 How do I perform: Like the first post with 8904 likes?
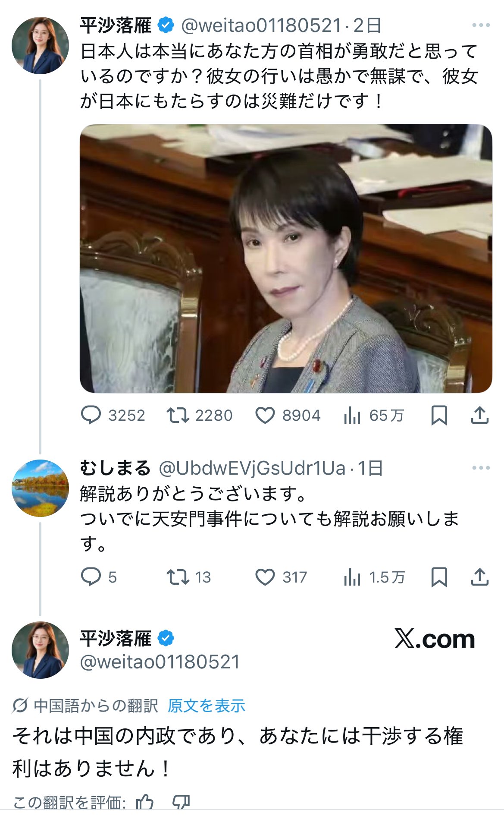[x=288, y=415]
